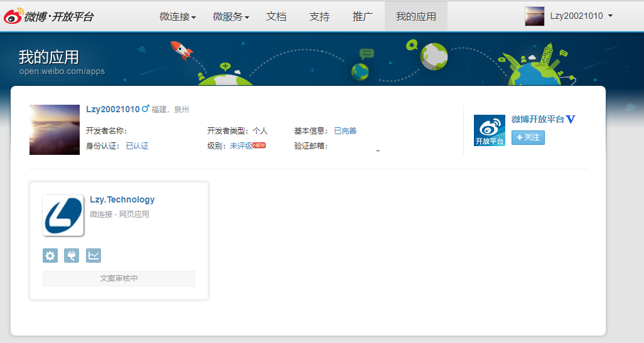Screen dimensions: 644x343
Task: Click the 微博开放平台 account logo
Action: click(489, 130)
